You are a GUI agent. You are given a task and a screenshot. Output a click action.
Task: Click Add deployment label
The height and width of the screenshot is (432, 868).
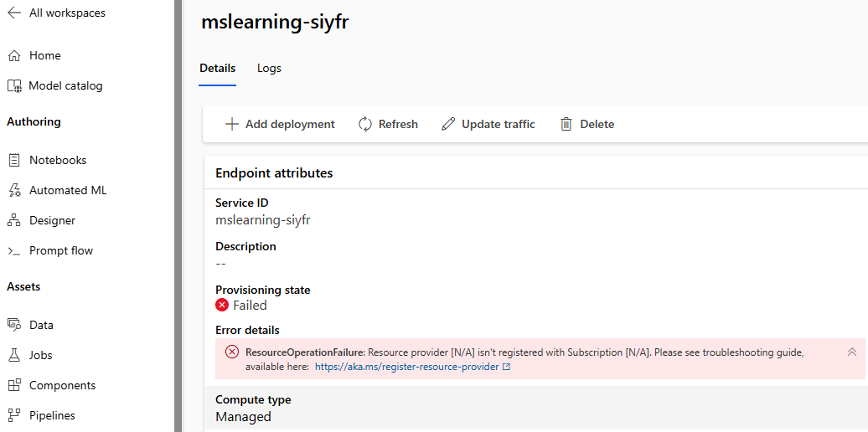(x=290, y=125)
